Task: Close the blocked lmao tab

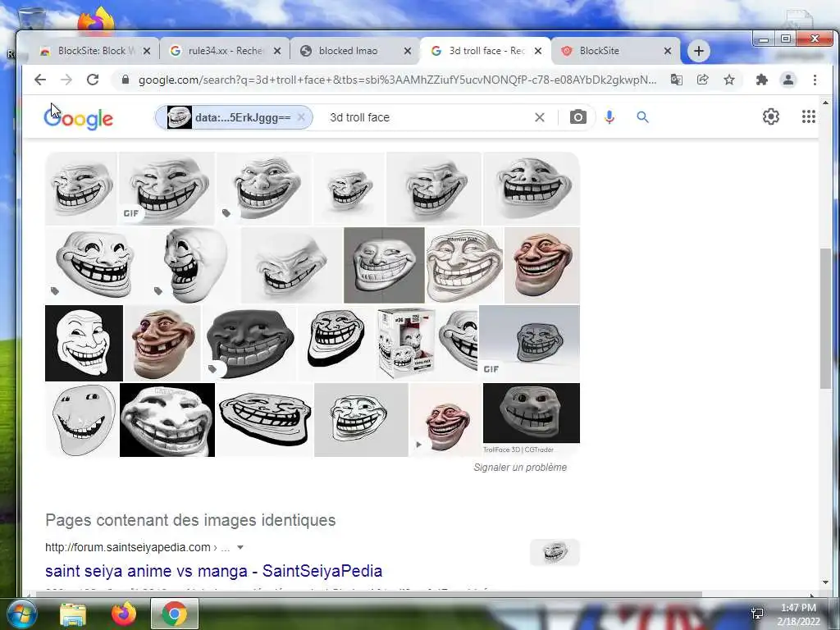Action: 408,51
